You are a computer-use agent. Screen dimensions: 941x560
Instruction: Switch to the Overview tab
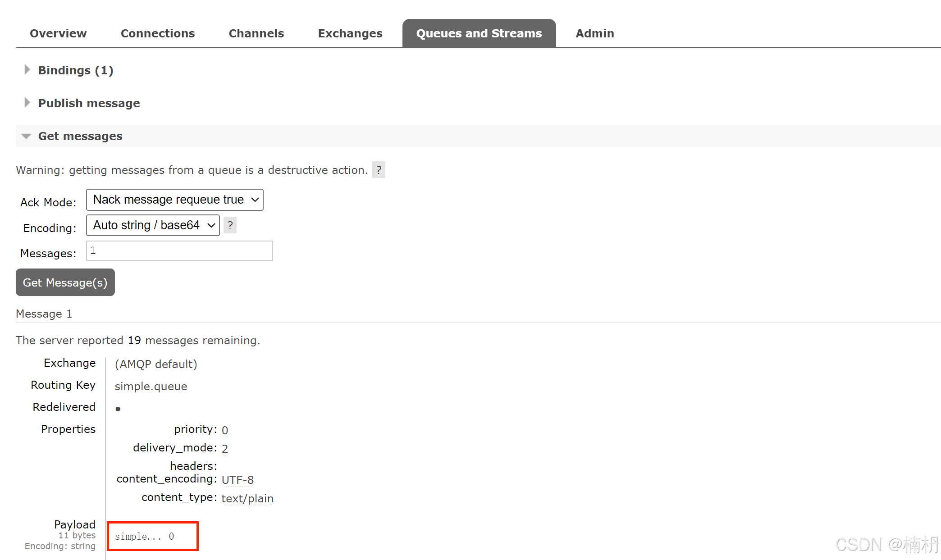[x=58, y=33]
